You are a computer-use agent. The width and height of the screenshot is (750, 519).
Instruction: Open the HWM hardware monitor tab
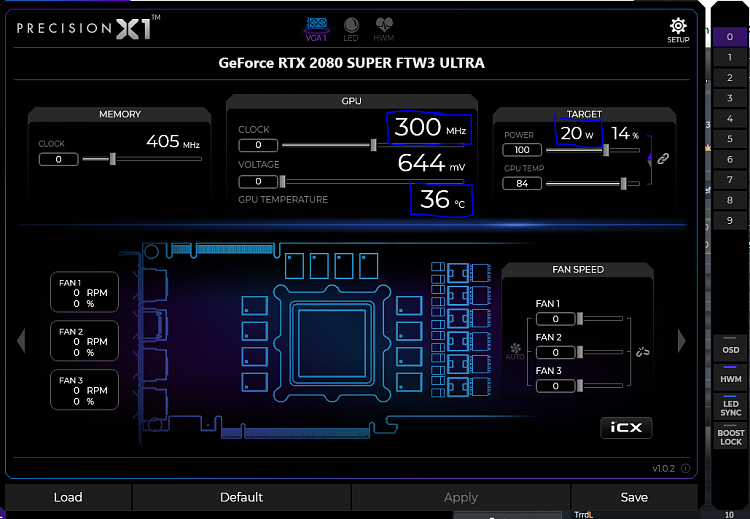pos(384,29)
